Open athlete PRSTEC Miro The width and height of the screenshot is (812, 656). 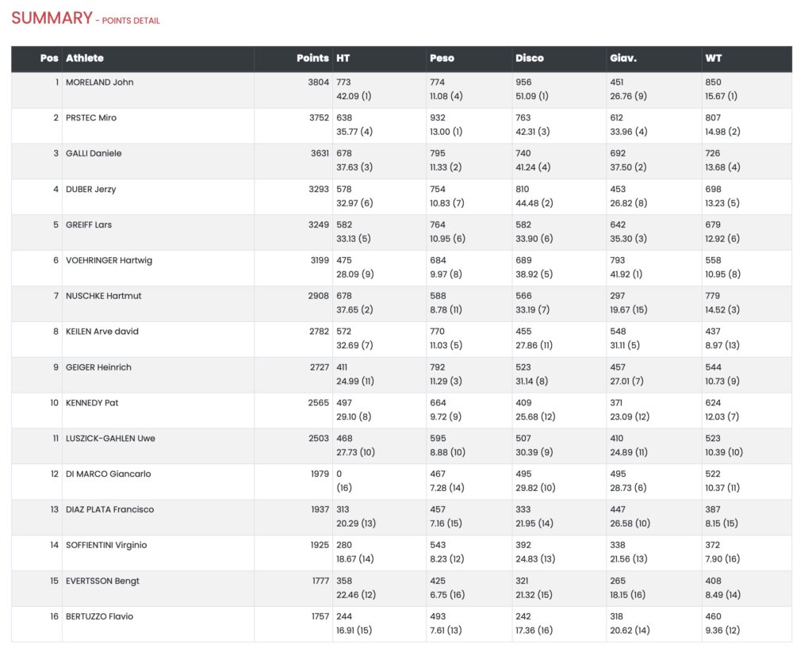click(91, 118)
